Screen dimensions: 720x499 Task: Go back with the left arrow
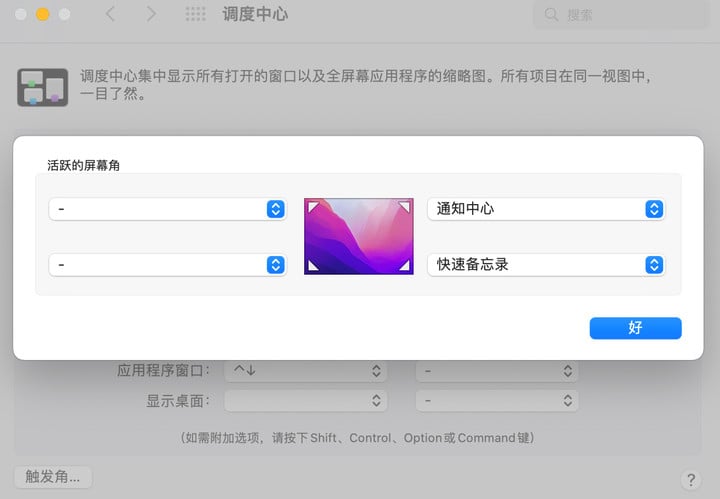tap(110, 14)
